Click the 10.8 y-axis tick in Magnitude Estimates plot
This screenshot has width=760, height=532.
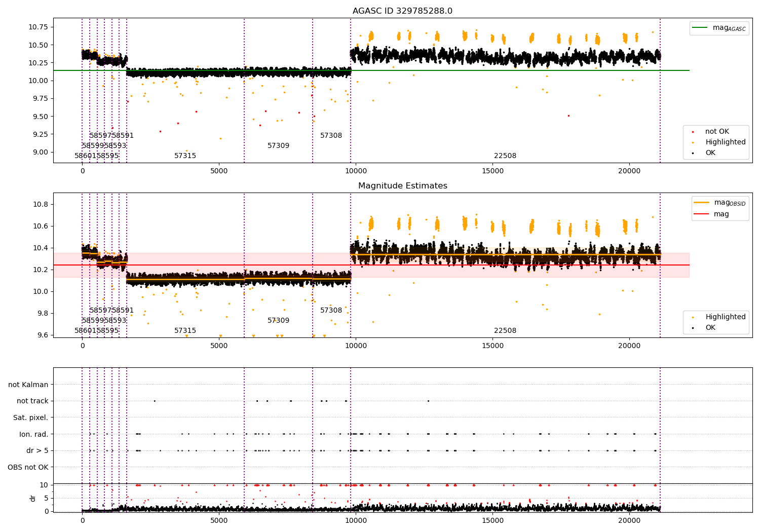pyautogui.click(x=40, y=205)
